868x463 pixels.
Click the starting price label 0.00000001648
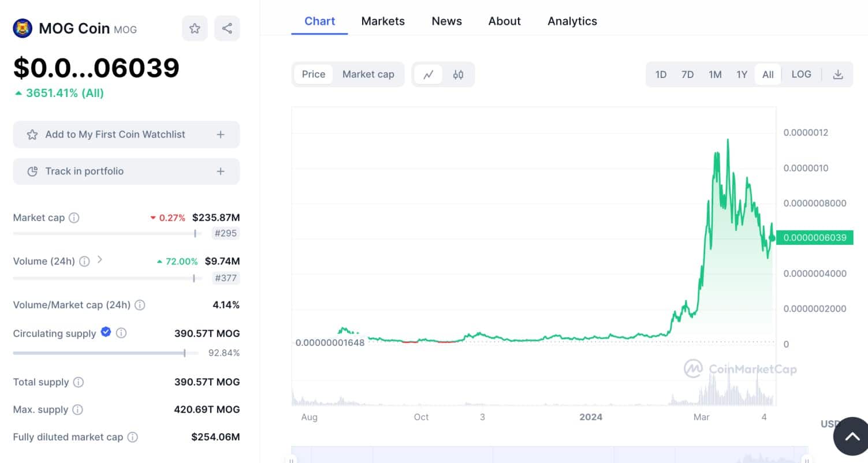330,343
